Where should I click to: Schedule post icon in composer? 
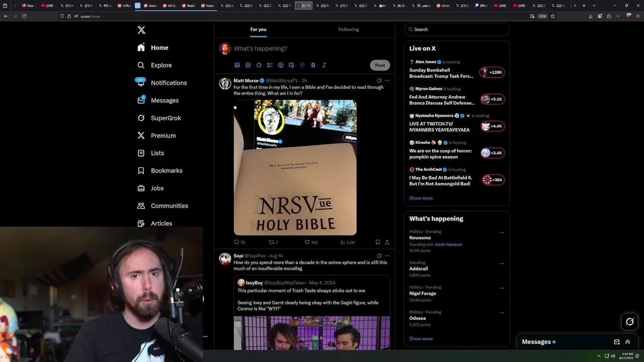[291, 65]
